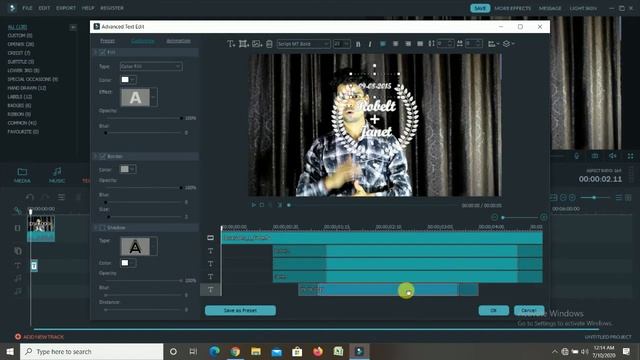
Task: Click the Cancel button
Action: [x=529, y=311]
